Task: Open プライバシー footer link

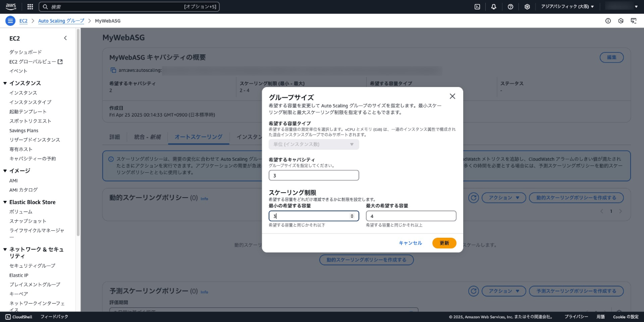Action: [576, 317]
